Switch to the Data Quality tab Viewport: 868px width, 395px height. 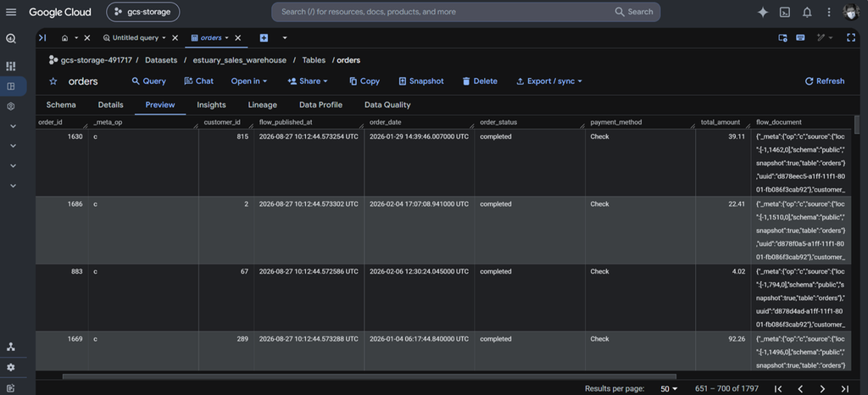(x=387, y=105)
